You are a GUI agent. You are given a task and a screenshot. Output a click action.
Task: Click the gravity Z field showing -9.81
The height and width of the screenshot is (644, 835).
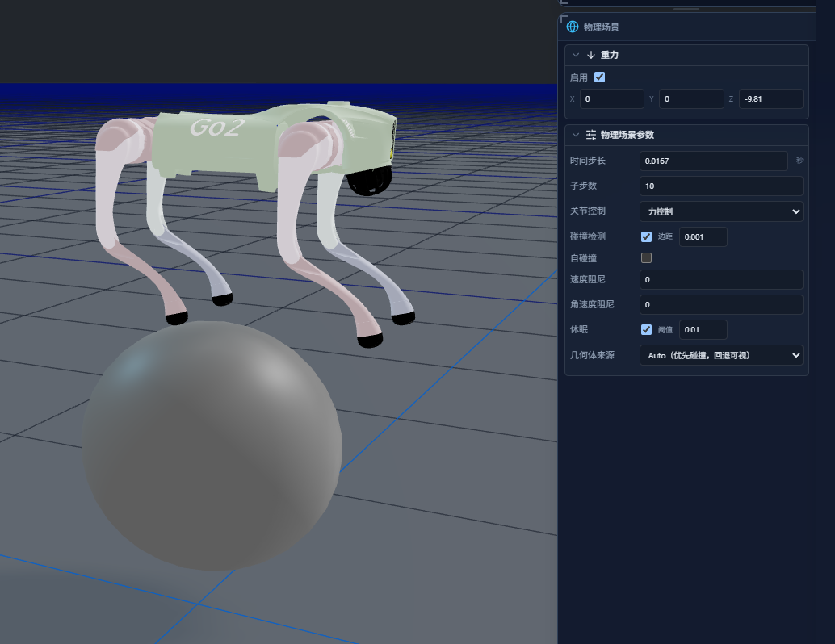[770, 99]
